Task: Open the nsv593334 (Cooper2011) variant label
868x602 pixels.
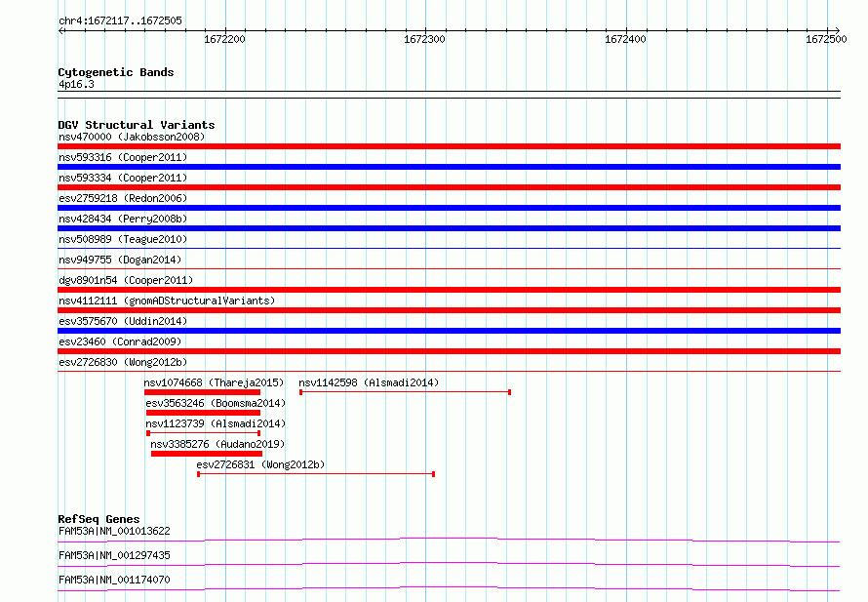Action: [123, 178]
